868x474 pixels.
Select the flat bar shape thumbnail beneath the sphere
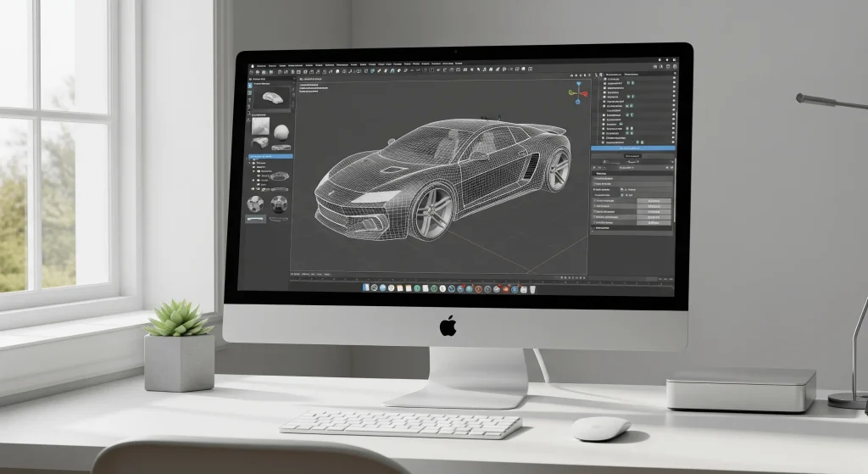(x=281, y=148)
